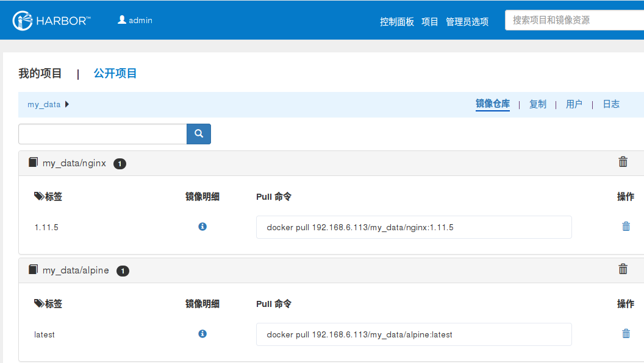The width and height of the screenshot is (644, 363).
Task: Delete the my_data/alpine repository
Action: coord(623,269)
